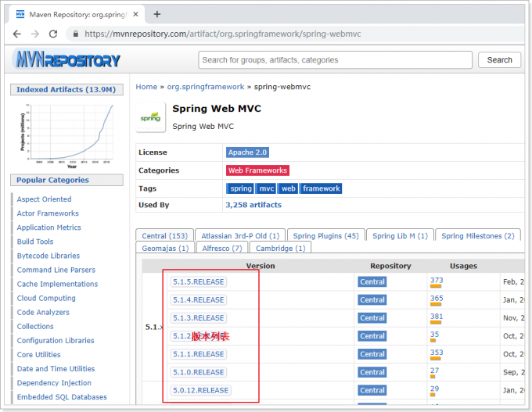Screen dimensions: 532x412
Task: Click the indexed artifacts growth chart
Action: coord(66,134)
